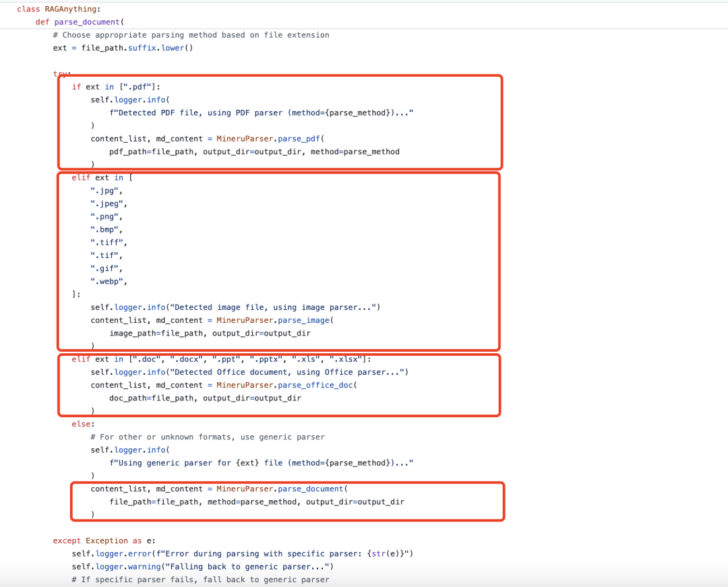728x587 pixels.
Task: Click the comment 'Choose appropriate parsing method based on file extension'
Action: 191,35
